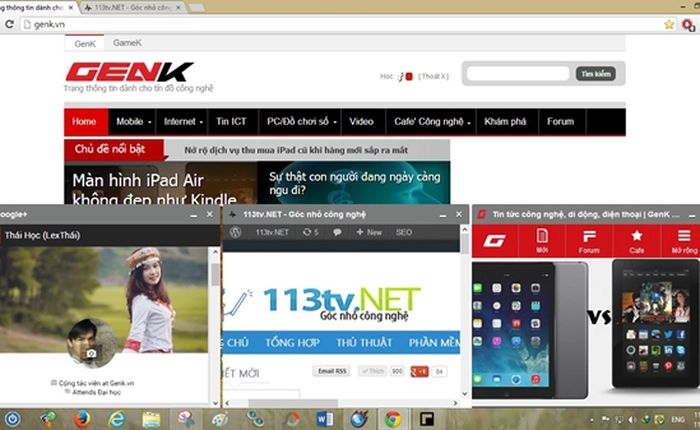The image size is (700, 430).
Task: Open volume control in system tray
Action: pyautogui.click(x=632, y=420)
